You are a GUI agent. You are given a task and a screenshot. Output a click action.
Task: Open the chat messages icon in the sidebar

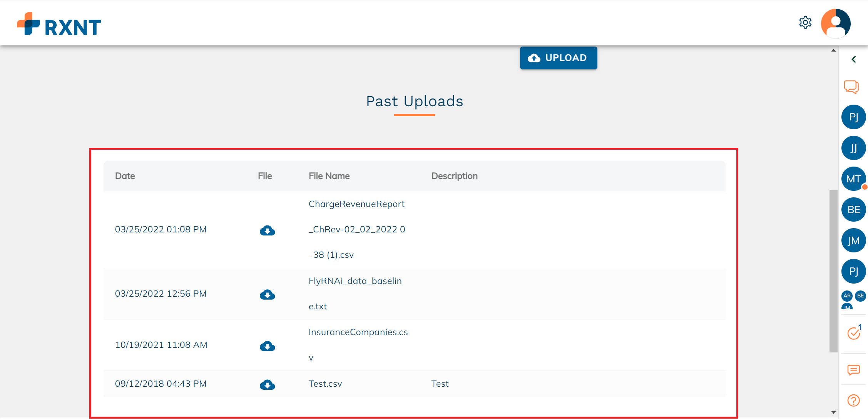coord(853,87)
